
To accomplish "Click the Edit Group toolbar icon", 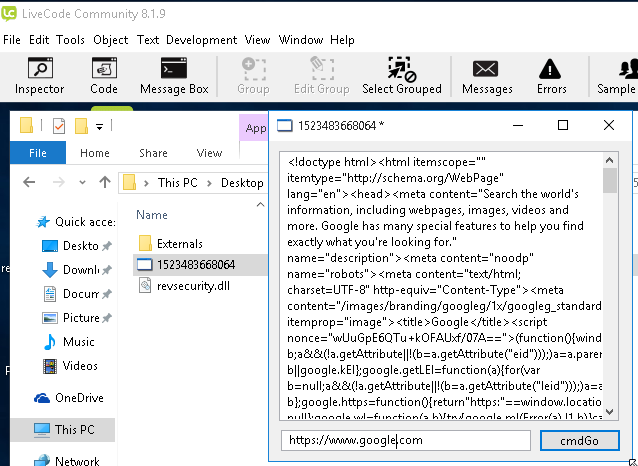I will (x=320, y=77).
